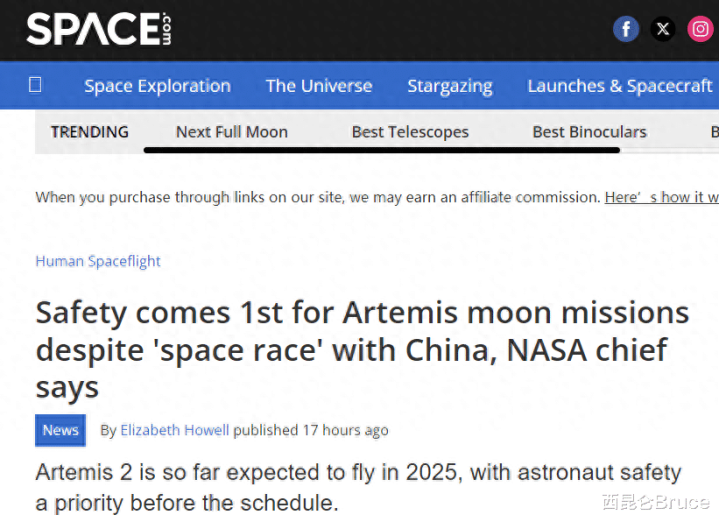Open Launches & Spacecraft menu item
Image resolution: width=719 pixels, height=522 pixels.
tap(619, 86)
